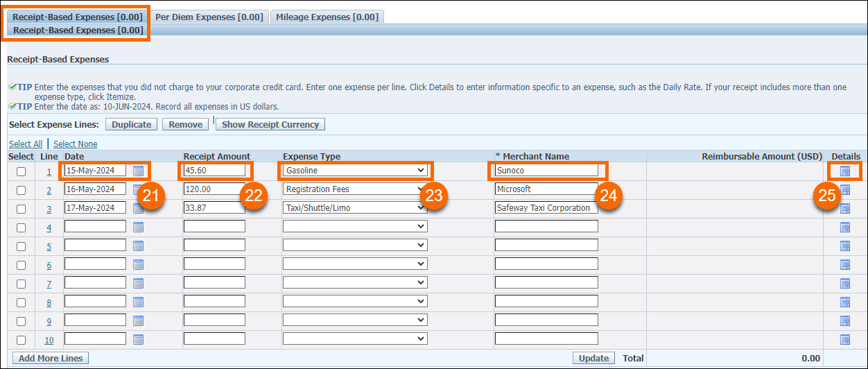
Task: Click the Select None link
Action: tap(76, 144)
